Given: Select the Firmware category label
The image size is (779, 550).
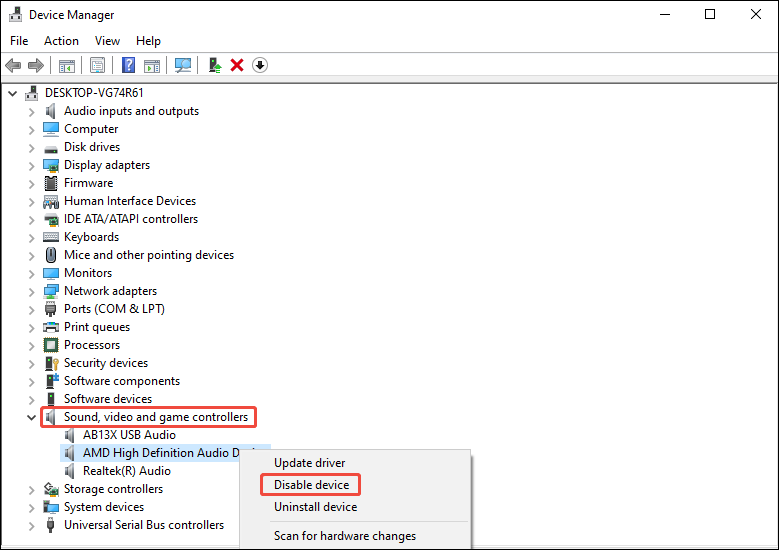Looking at the screenshot, I should 88,183.
